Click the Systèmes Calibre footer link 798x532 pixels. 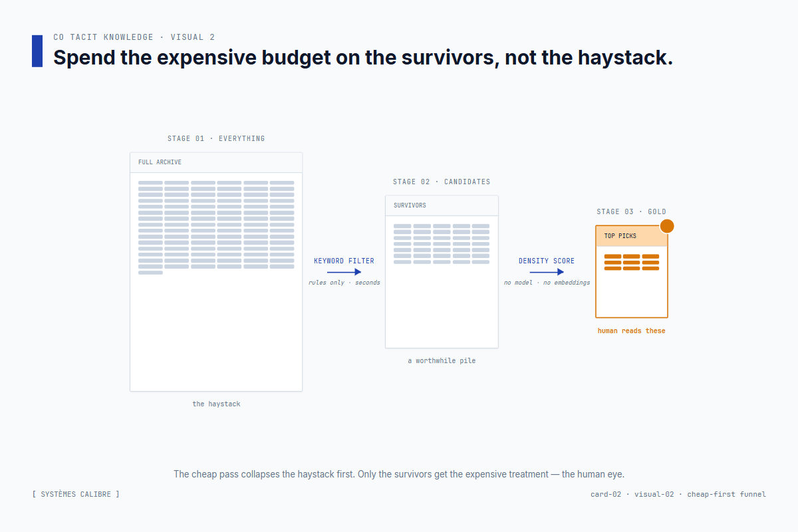click(76, 494)
